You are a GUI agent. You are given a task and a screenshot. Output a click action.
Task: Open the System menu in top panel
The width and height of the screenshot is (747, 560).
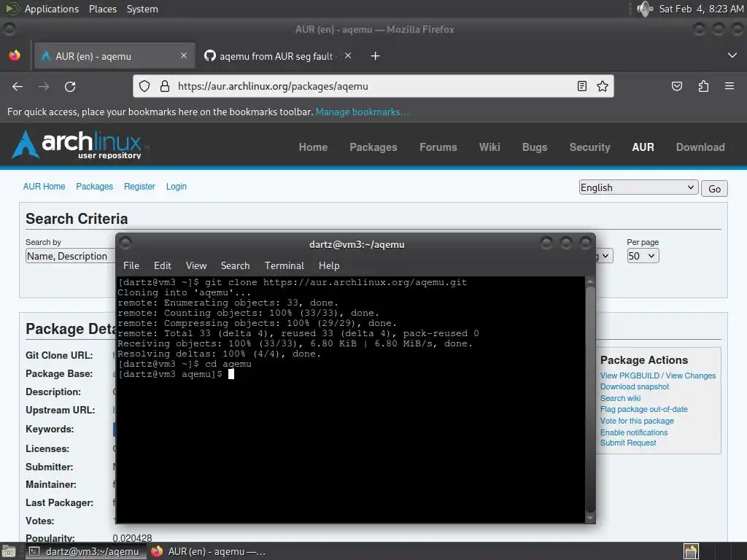tap(142, 9)
